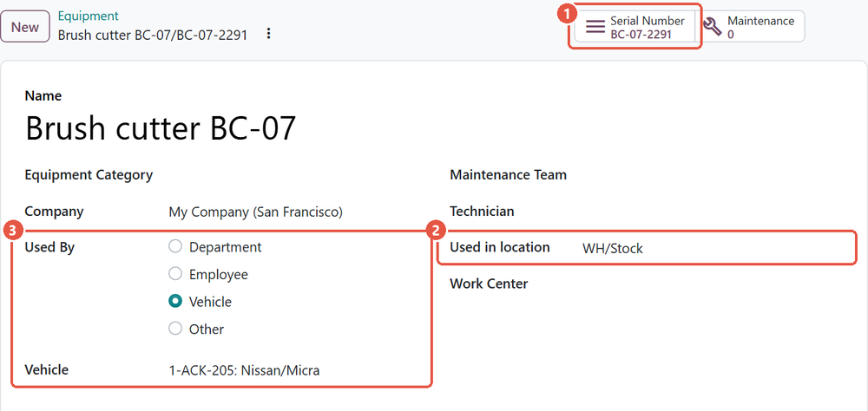Image resolution: width=868 pixels, height=411 pixels.
Task: Open serial number BC-07-2291 smart button
Action: (x=635, y=27)
